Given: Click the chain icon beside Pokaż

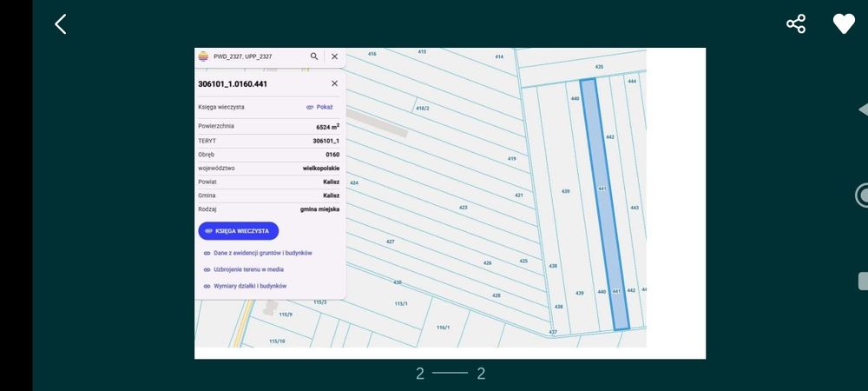Looking at the screenshot, I should click(x=310, y=108).
